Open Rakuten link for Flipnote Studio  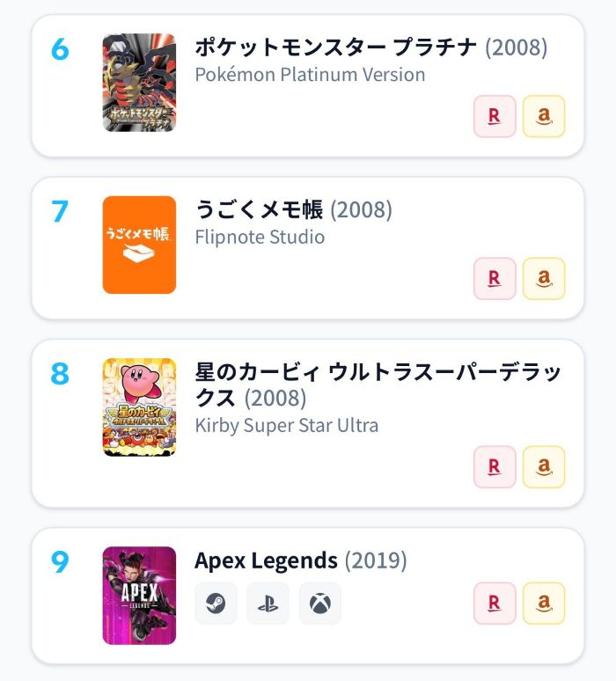point(495,278)
